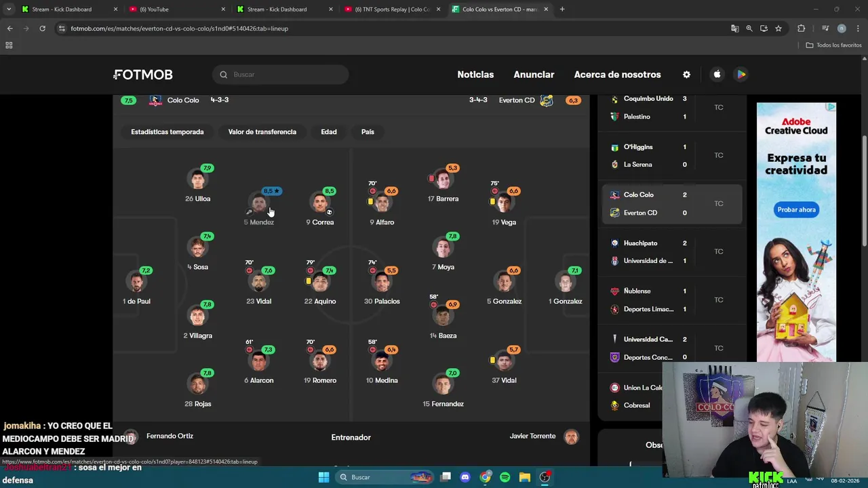The width and height of the screenshot is (868, 488).
Task: Select the Edad filter
Action: 329,132
